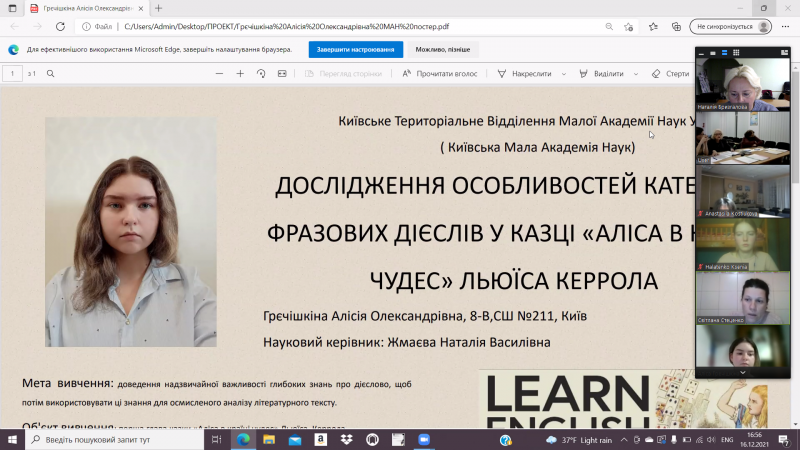Screen dimensions: 800x450
Task: Open a new browser tab
Action: pos(159,8)
